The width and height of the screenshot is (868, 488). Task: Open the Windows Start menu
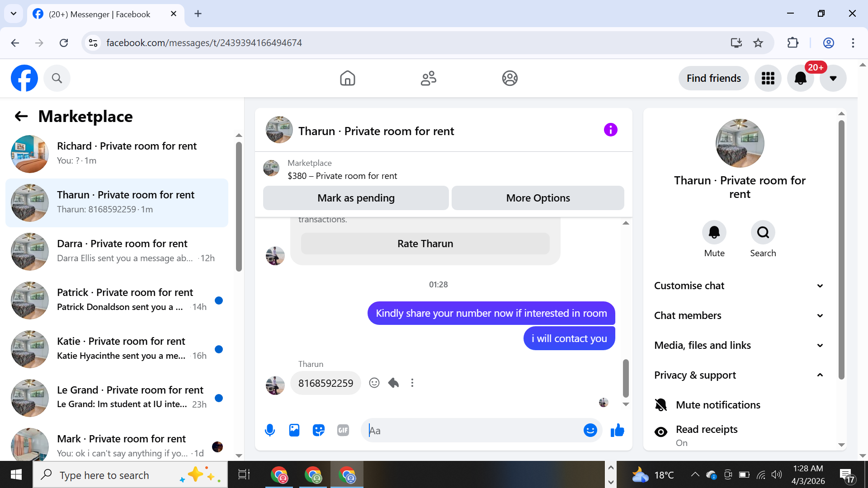tap(16, 474)
